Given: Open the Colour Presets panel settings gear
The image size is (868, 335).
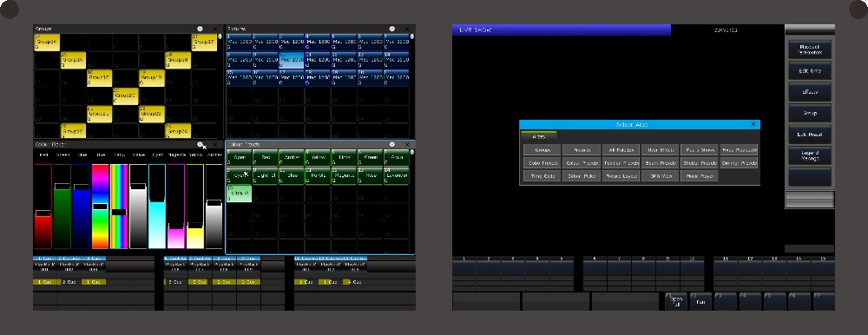Looking at the screenshot, I should coord(392,145).
